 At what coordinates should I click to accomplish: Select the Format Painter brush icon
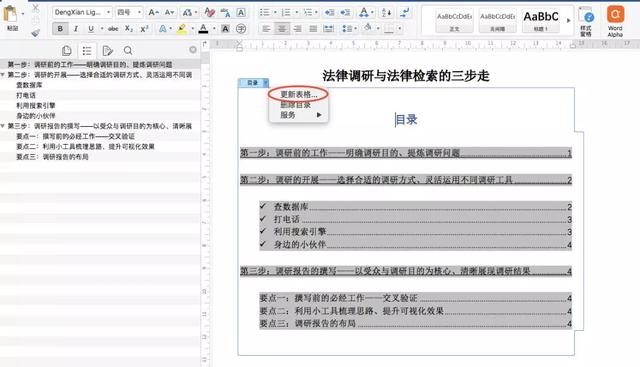click(x=36, y=32)
